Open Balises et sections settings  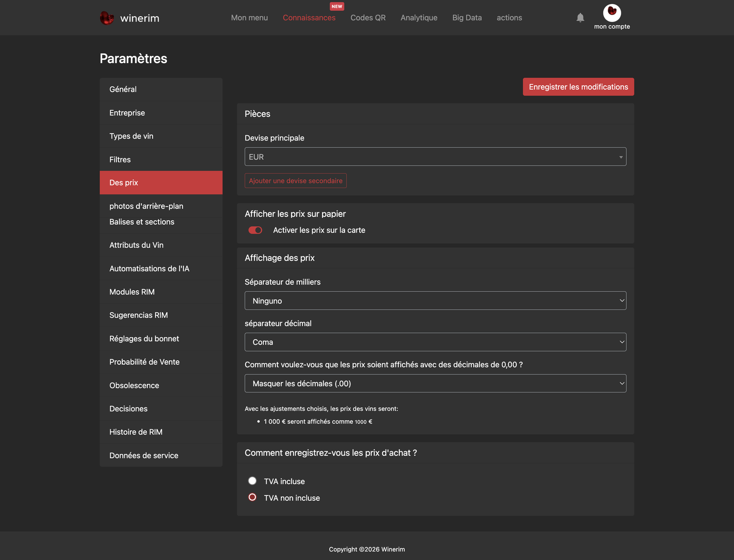pyautogui.click(x=161, y=222)
